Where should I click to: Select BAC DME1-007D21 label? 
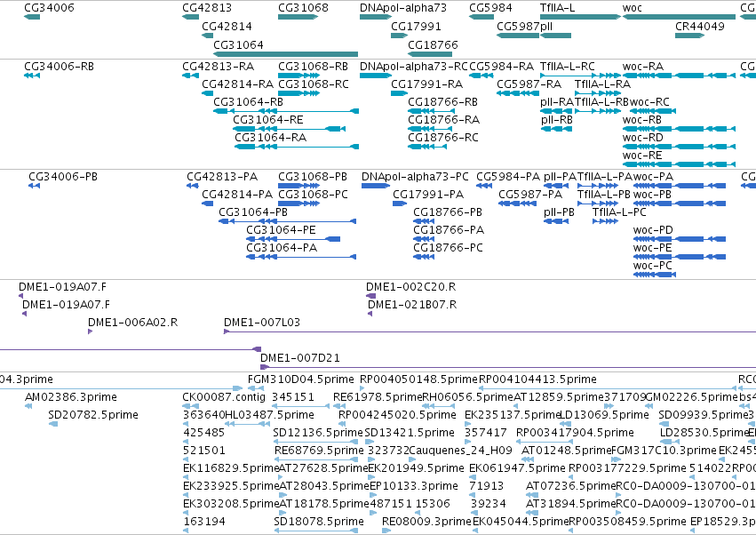300,358
